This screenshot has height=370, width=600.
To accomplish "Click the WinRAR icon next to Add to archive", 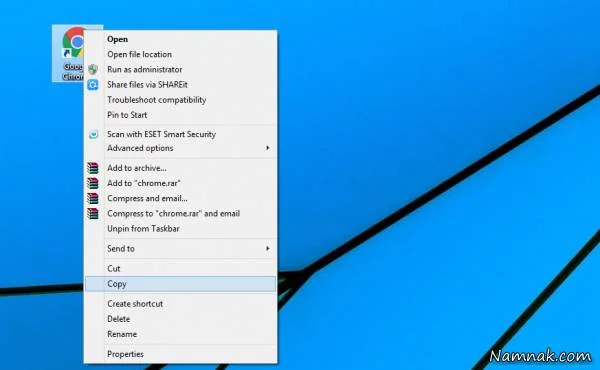I will pos(93,168).
